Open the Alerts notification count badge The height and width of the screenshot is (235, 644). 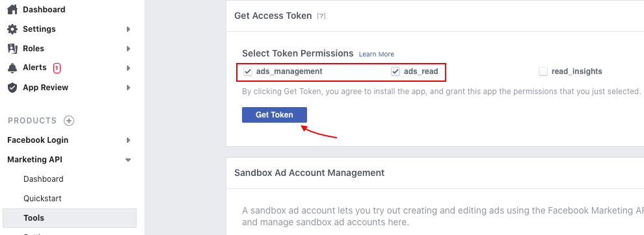[x=57, y=68]
